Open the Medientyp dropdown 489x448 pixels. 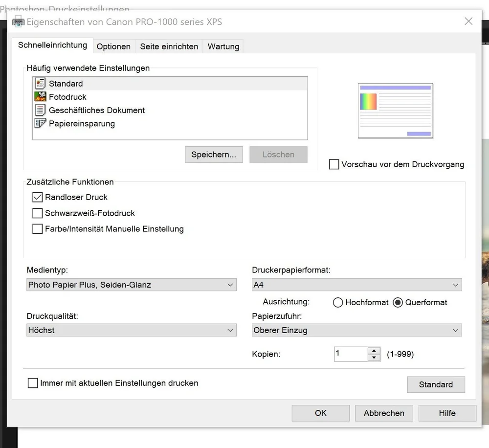click(131, 285)
